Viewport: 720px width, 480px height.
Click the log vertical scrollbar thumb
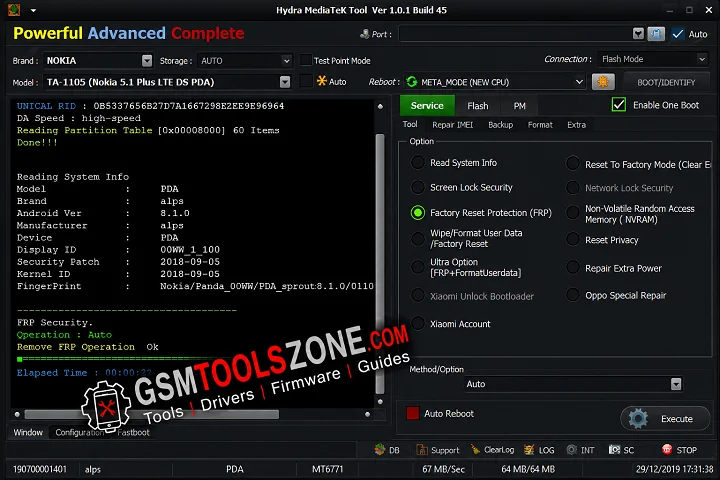380,264
